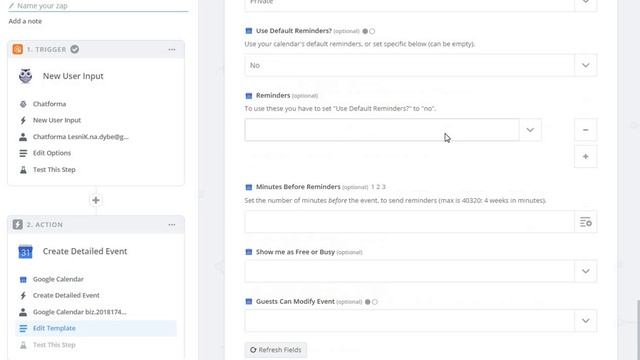Image resolution: width=640 pixels, height=360 pixels.
Task: Click the New User Input trigger title
Action: coord(73,76)
